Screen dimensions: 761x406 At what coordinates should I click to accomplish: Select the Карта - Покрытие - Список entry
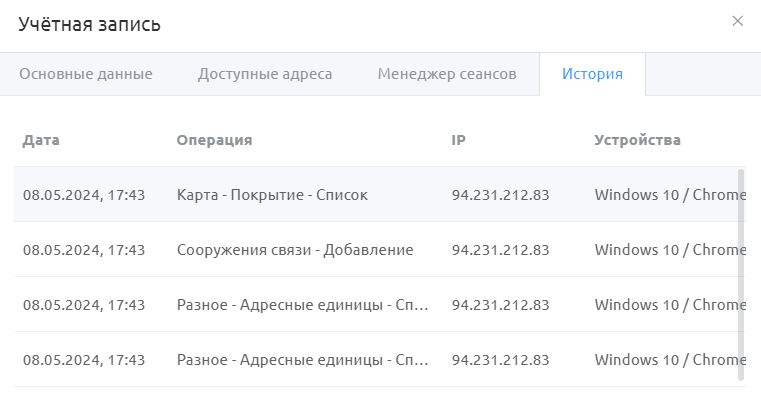click(272, 195)
